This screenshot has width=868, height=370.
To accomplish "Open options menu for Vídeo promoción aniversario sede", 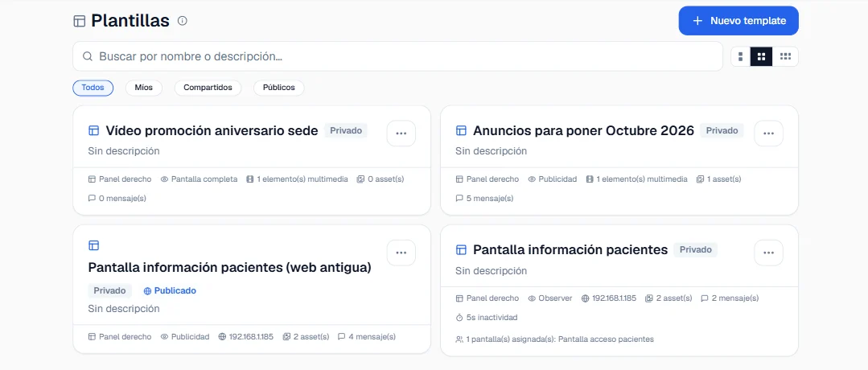I will 401,134.
